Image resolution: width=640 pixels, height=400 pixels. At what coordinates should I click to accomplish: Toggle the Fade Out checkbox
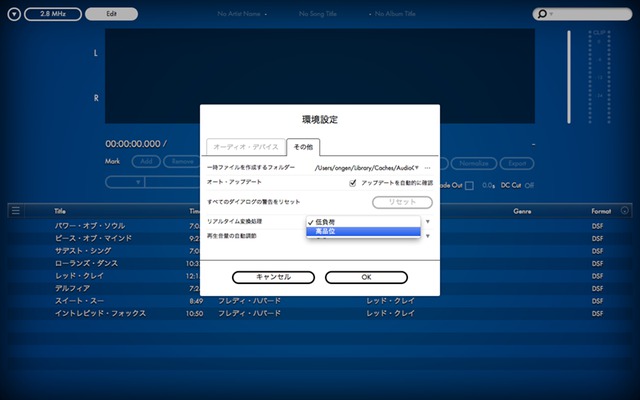(469, 185)
